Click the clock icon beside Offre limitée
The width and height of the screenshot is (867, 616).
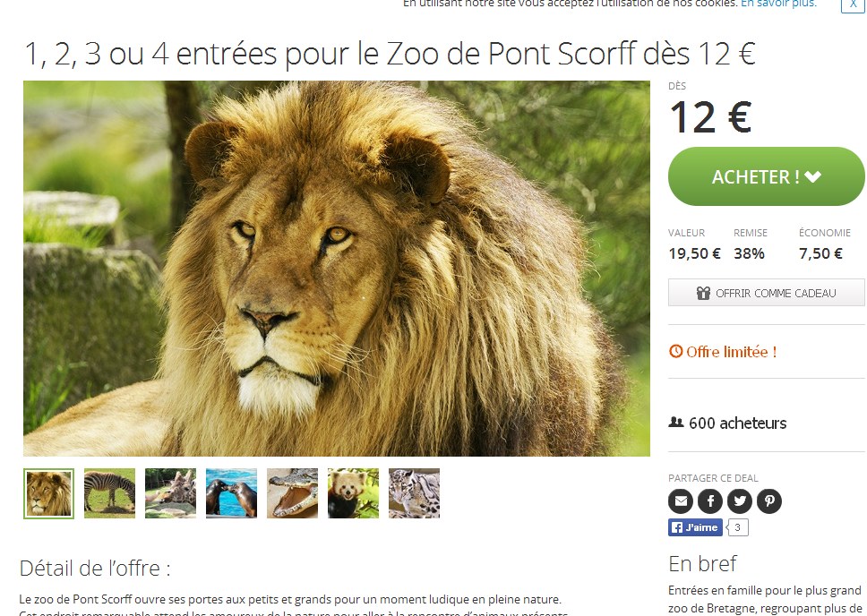coord(675,351)
